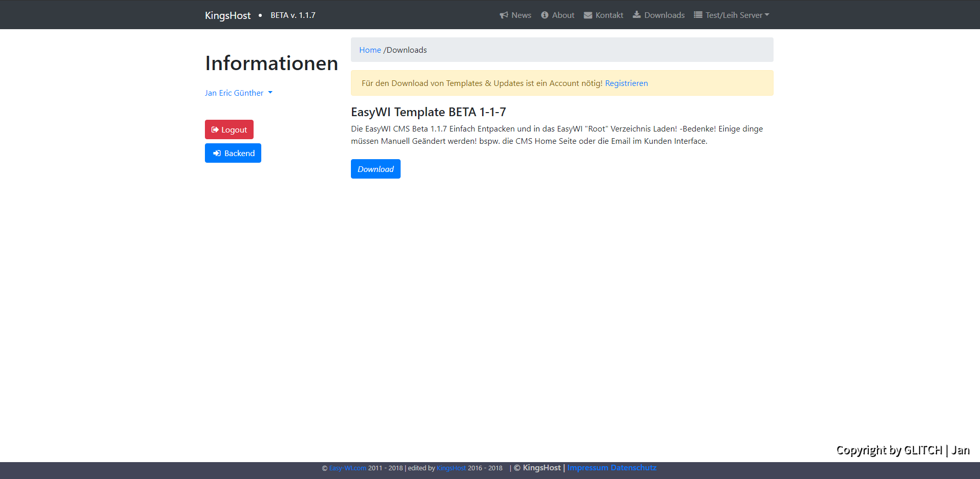Open the News menu item

click(521, 15)
